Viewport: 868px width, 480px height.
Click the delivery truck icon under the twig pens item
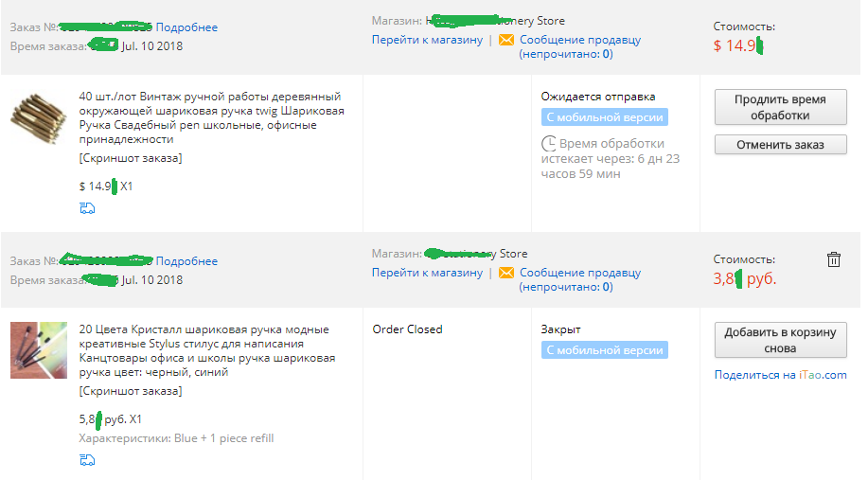87,208
